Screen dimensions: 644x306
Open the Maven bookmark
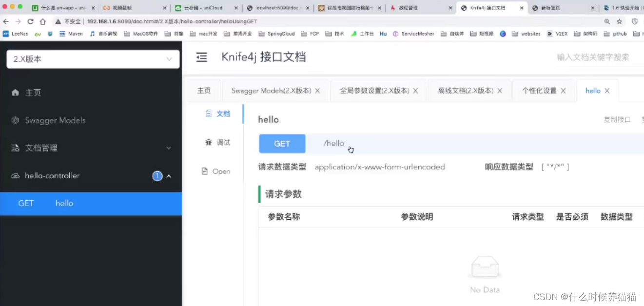pos(71,34)
